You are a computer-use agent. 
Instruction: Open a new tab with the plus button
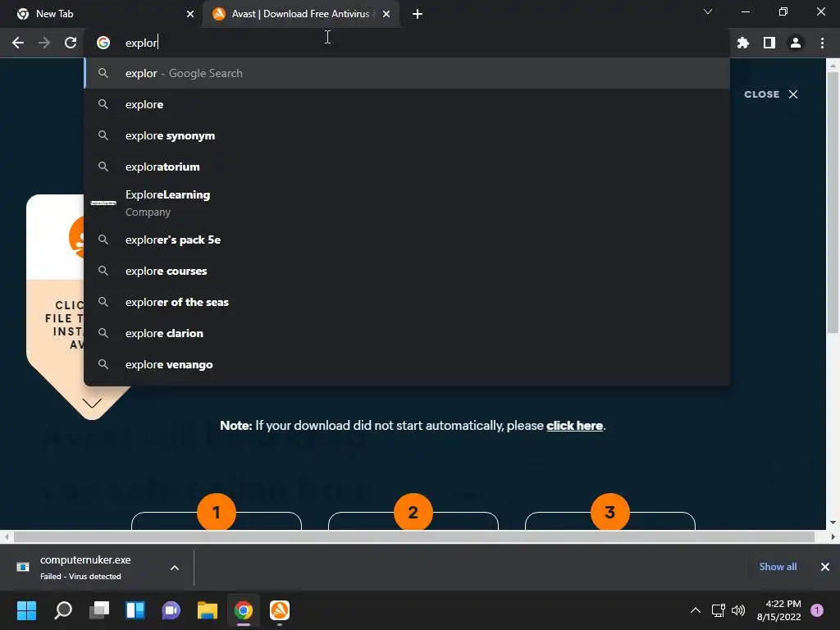[418, 14]
